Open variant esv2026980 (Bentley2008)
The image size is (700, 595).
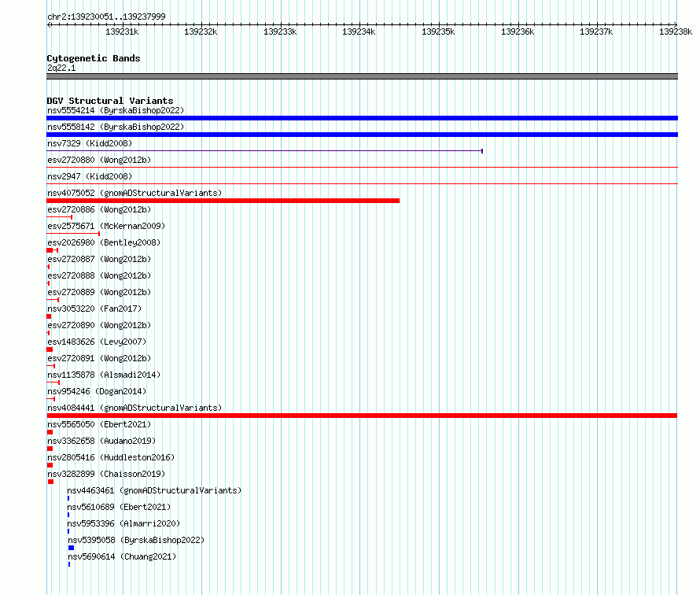tap(104, 242)
